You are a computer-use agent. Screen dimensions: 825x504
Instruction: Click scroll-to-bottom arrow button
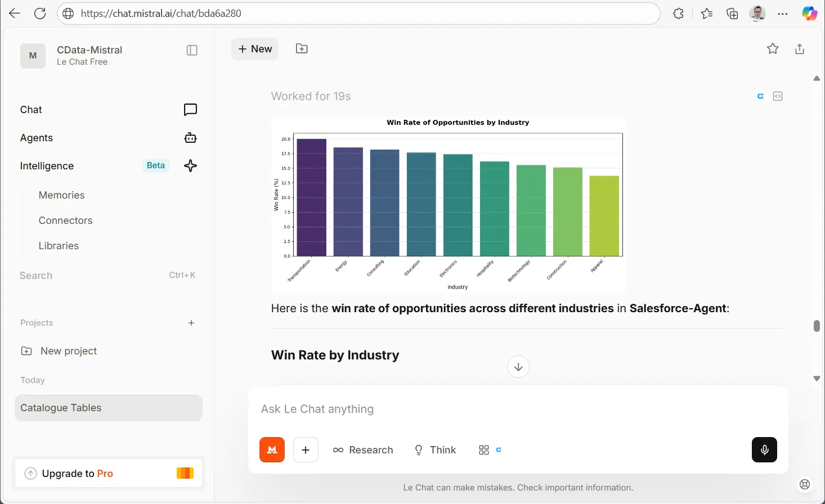click(518, 367)
